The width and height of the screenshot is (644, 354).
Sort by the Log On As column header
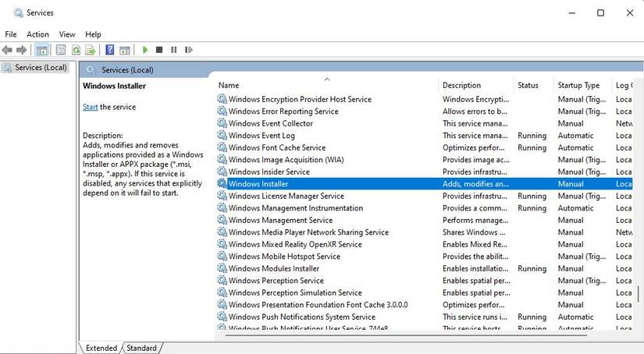(624, 85)
